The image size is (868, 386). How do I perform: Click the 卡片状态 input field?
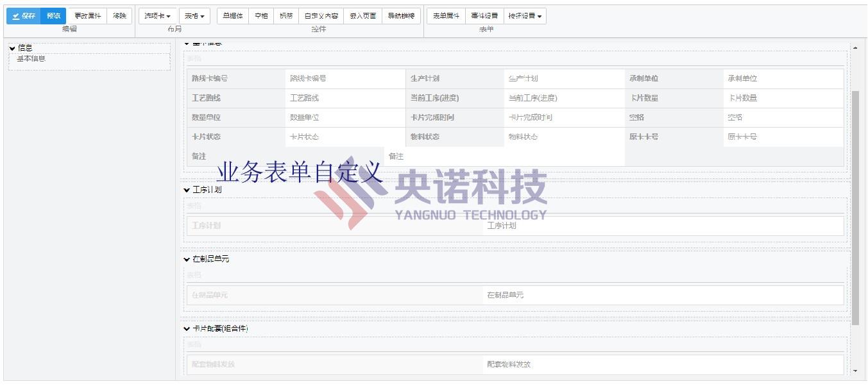[346, 137]
